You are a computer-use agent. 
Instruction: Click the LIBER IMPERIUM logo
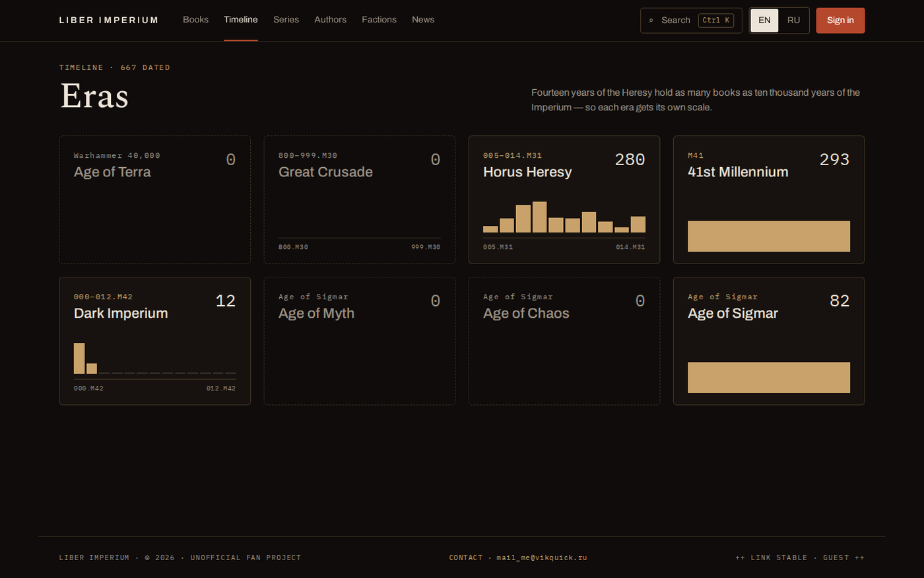[x=109, y=20]
